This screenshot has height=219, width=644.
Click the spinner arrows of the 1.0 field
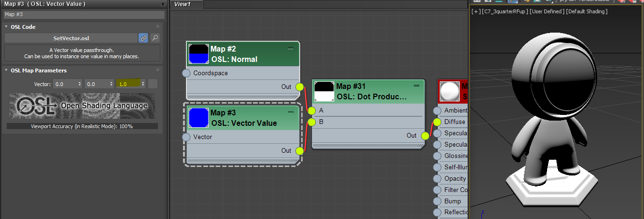[143, 84]
